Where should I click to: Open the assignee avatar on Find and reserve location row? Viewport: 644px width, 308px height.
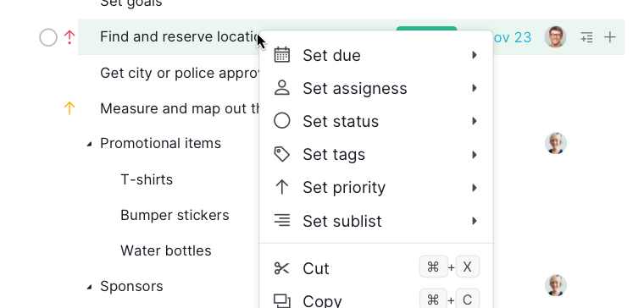(555, 37)
